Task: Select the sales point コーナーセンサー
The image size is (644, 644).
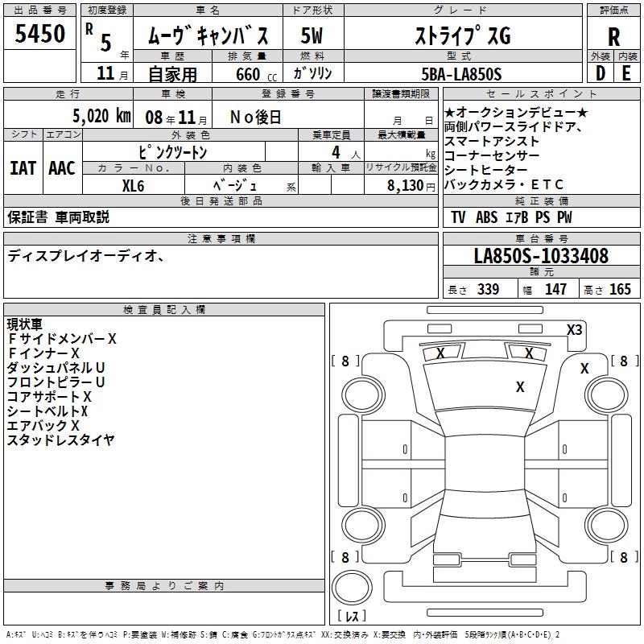Action: (x=492, y=155)
